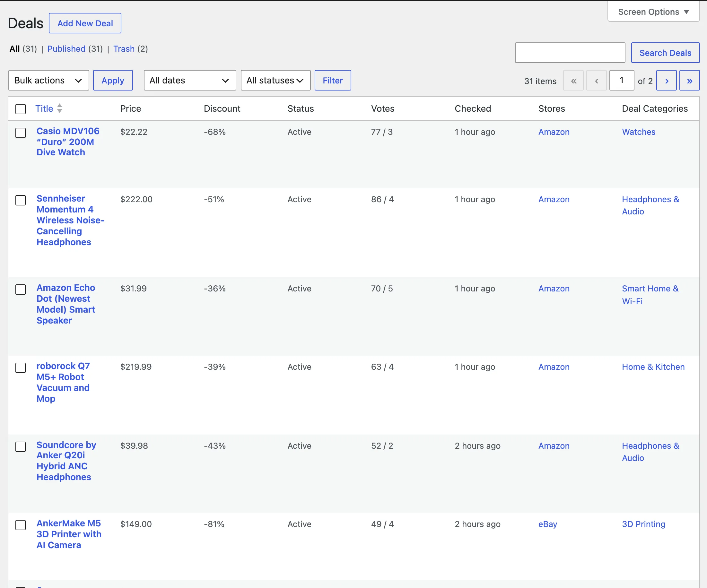Tick the AnkerMake M5 checkbox
This screenshot has height=588, width=707.
(x=21, y=525)
